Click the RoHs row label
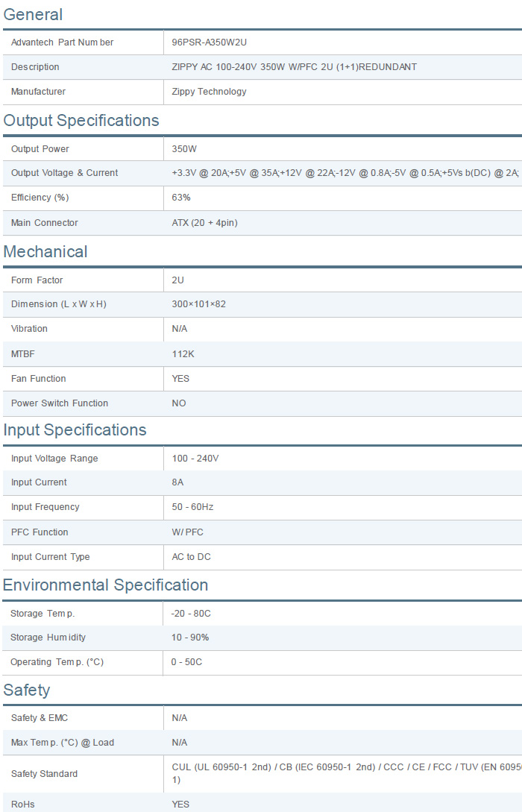The image size is (522, 812). (22, 805)
